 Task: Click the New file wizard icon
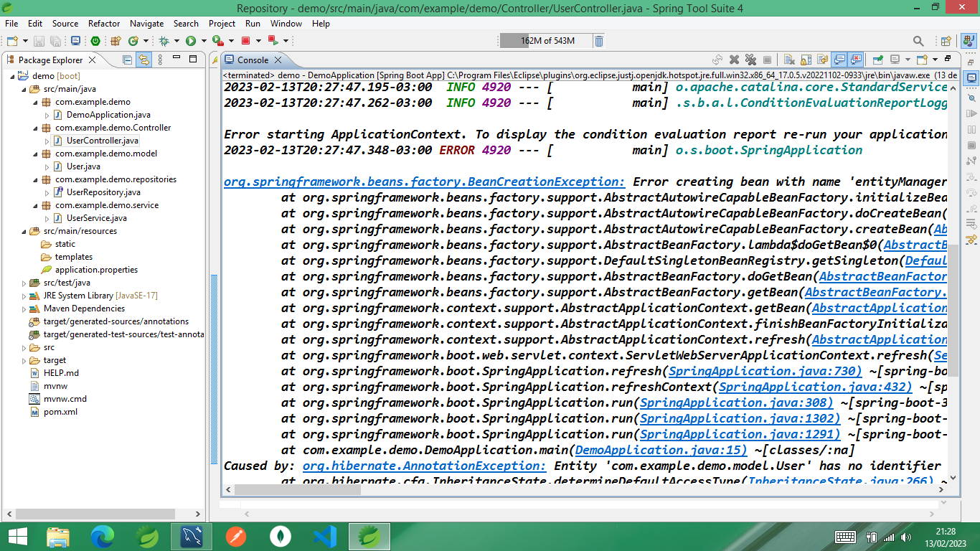(12, 41)
